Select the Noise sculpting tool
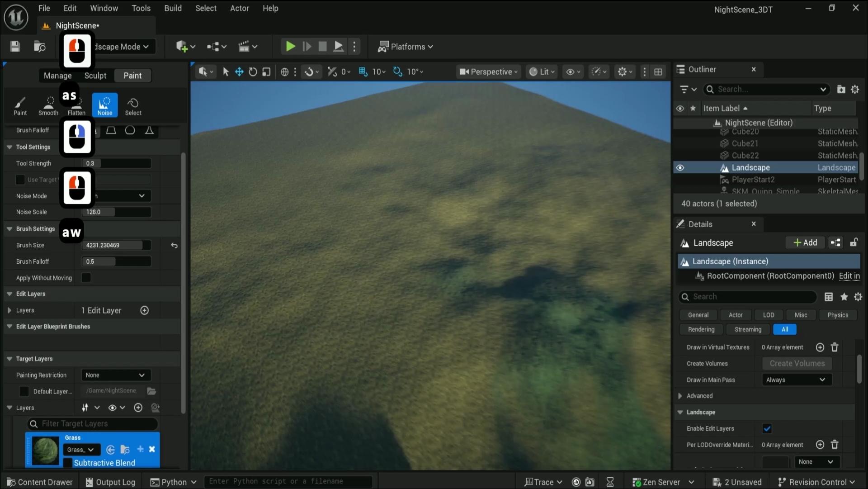The width and height of the screenshot is (868, 489). [104, 105]
